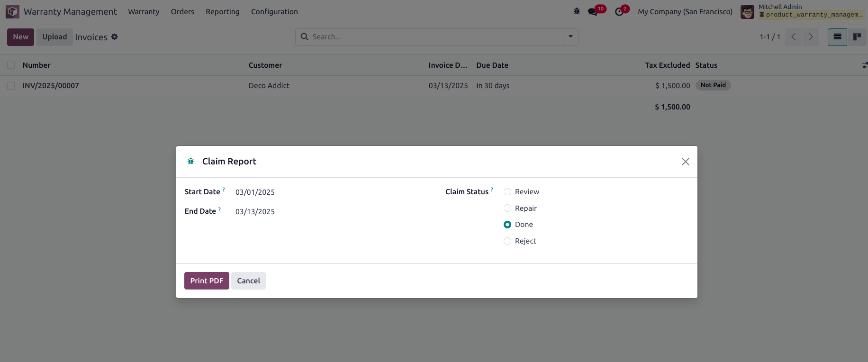Show the Start Date help tooltip mark
868x362 pixels.
[224, 189]
